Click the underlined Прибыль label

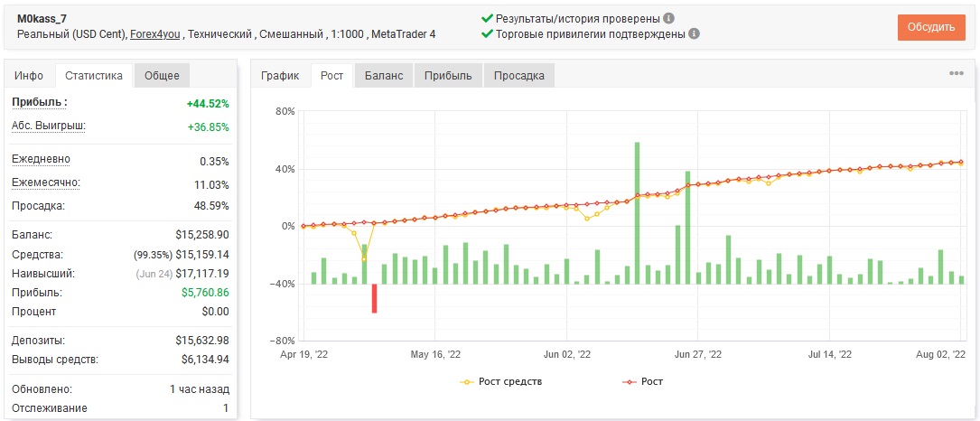(x=40, y=102)
